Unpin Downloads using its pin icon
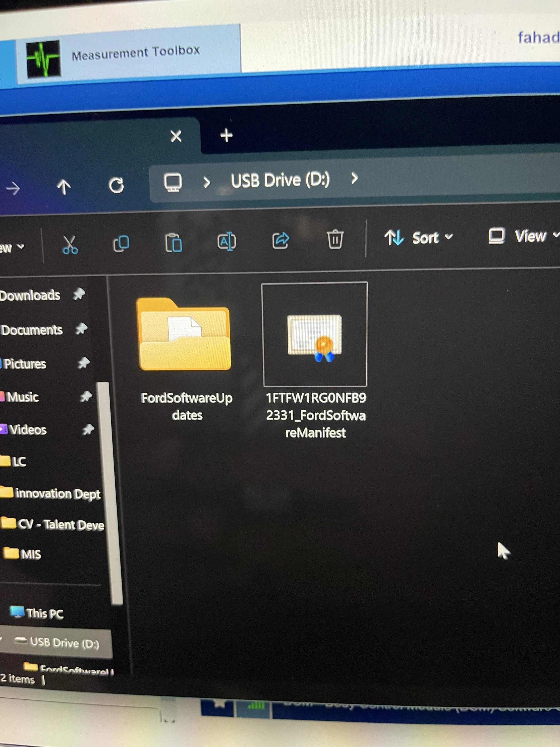 pyautogui.click(x=79, y=294)
